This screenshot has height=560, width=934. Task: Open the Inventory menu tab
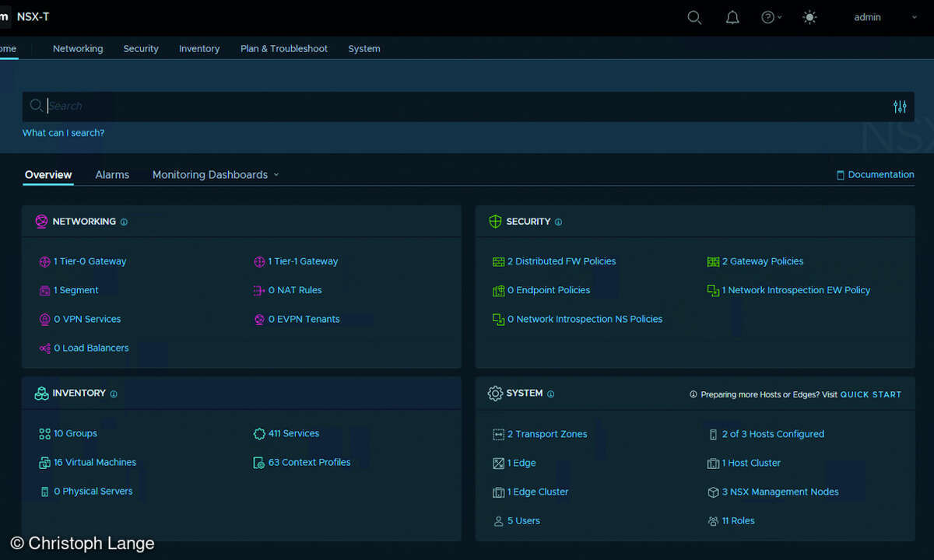[x=199, y=48]
